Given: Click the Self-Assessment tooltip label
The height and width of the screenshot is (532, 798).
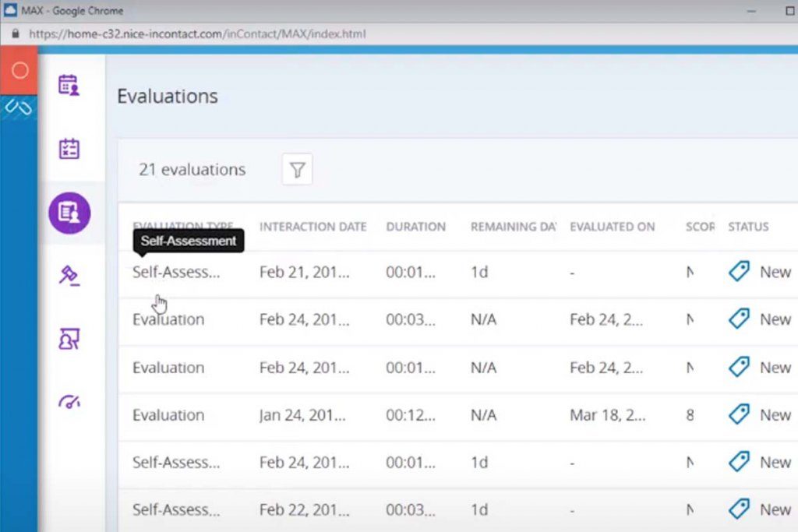Looking at the screenshot, I should [x=188, y=241].
